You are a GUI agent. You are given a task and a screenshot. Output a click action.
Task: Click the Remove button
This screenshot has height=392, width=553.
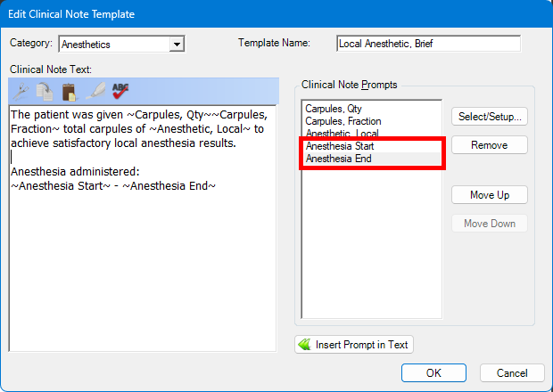coord(490,145)
